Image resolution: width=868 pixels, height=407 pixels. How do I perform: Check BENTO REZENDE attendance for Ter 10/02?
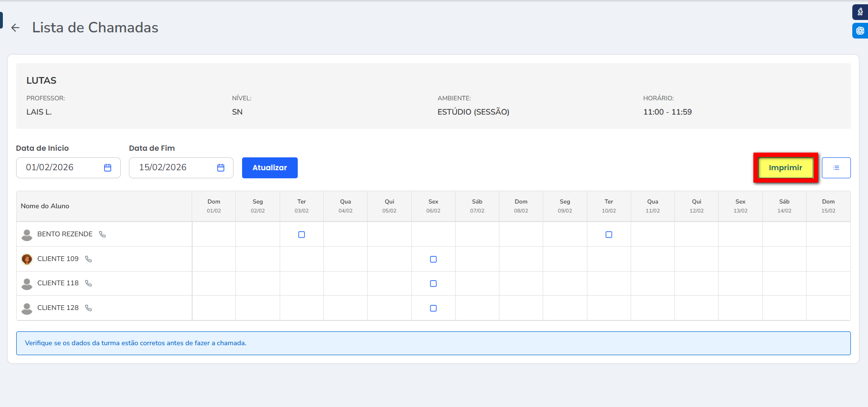coord(609,235)
